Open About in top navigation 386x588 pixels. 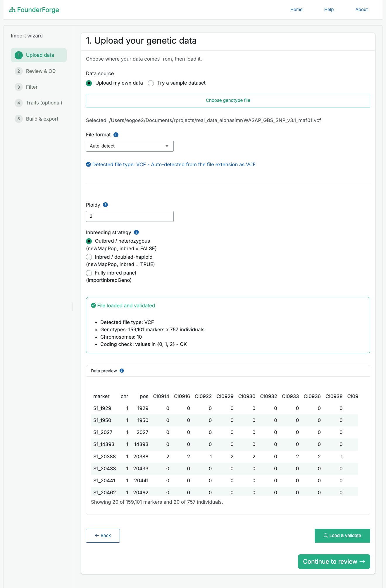pos(361,10)
